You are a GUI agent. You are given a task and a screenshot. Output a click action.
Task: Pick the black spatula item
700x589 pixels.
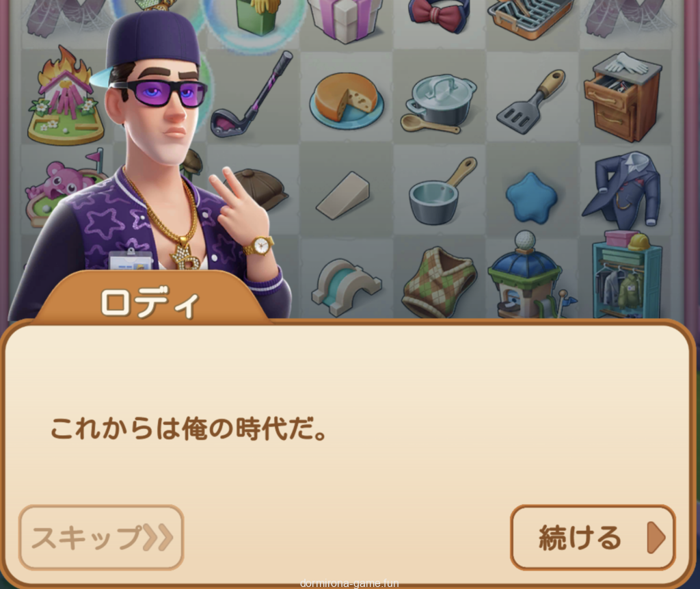click(531, 102)
